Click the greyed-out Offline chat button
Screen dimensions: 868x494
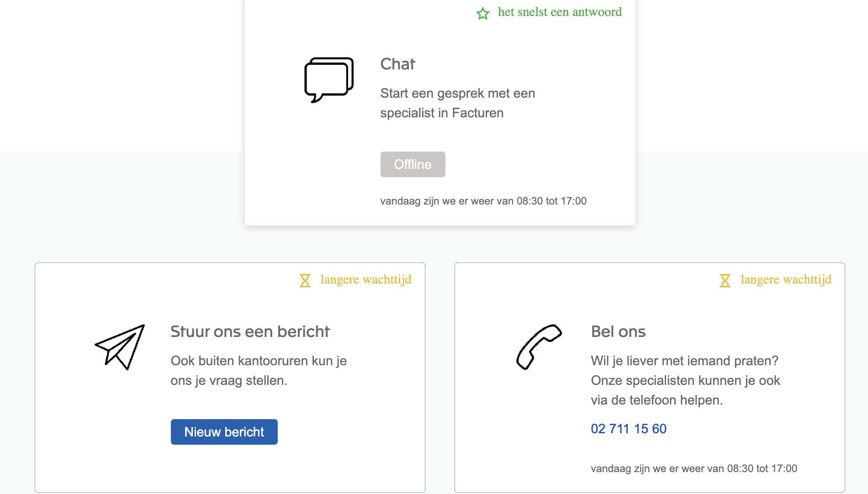point(413,164)
